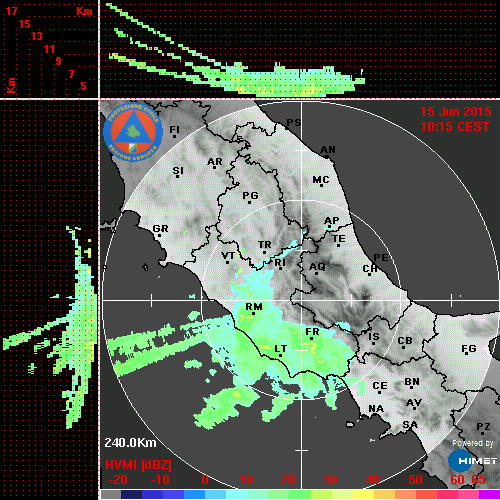500x500 pixels.
Task: Pick the magenta swatch at the color bar end
Action: click(x=489, y=495)
